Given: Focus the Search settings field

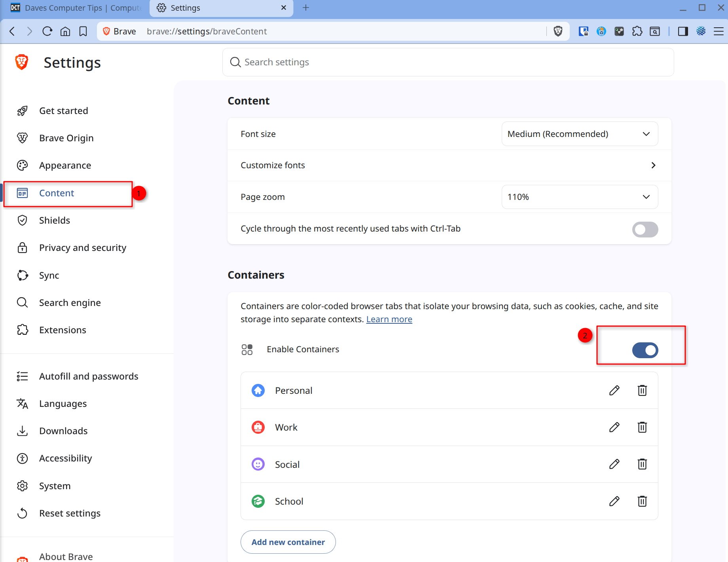Looking at the screenshot, I should 448,62.
